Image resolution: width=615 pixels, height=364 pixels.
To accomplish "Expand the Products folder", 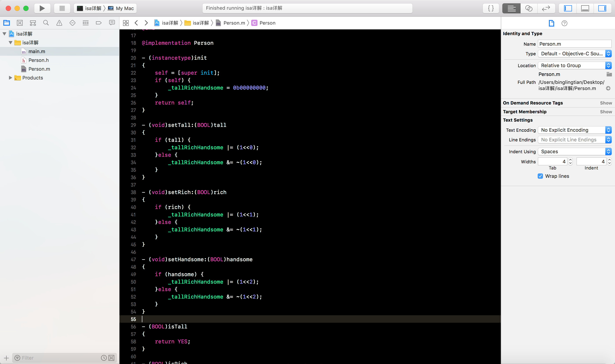I will coord(11,78).
